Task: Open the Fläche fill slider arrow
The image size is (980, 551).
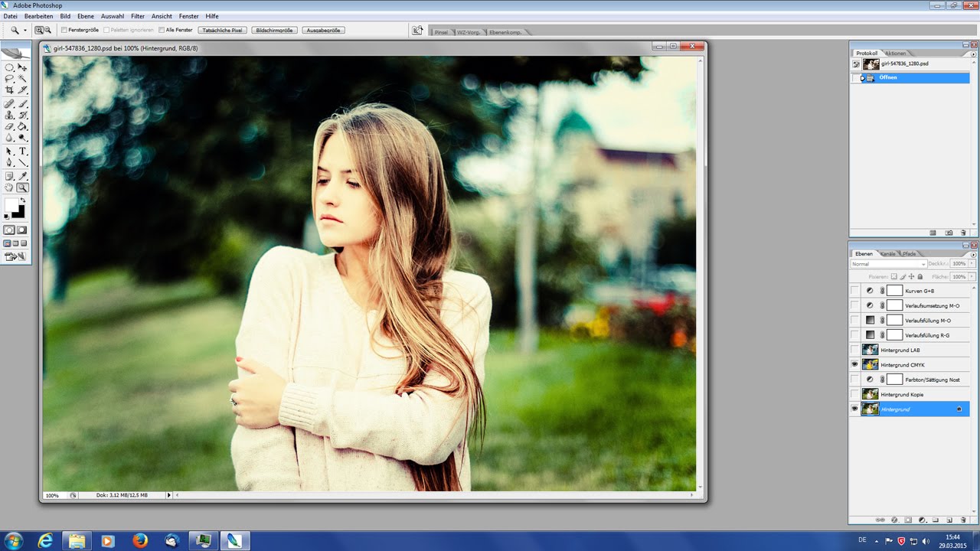Action: [x=972, y=276]
